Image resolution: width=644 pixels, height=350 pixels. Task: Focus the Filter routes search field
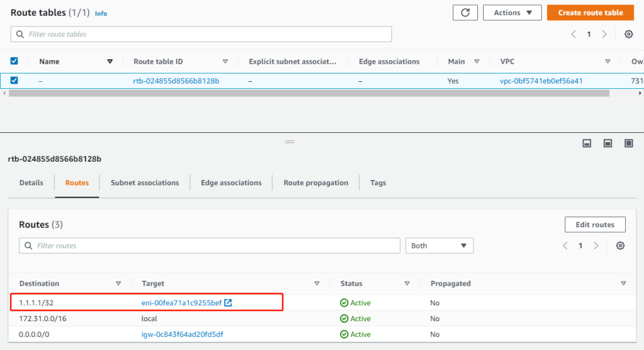214,246
